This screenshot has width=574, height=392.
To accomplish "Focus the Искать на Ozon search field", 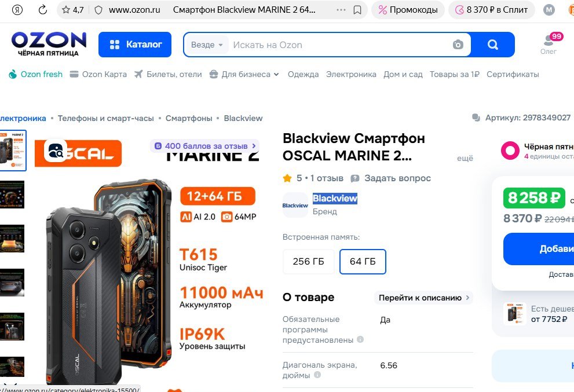I will click(339, 45).
